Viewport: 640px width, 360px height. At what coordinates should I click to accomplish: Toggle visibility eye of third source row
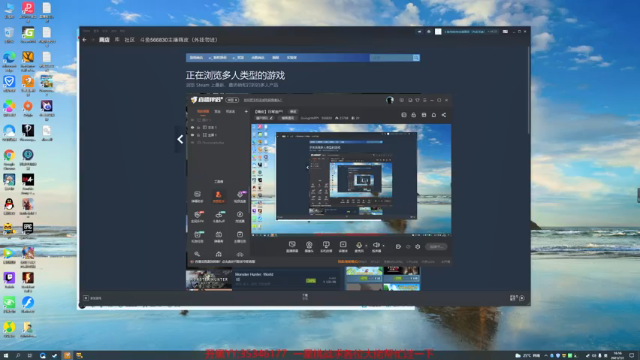(193, 135)
